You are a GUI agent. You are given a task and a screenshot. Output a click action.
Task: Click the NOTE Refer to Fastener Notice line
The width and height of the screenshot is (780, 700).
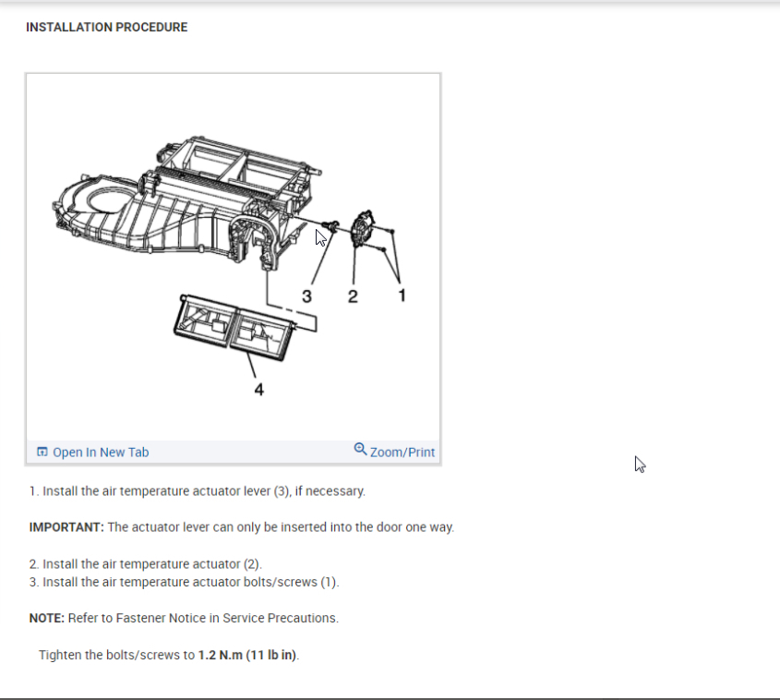184,618
